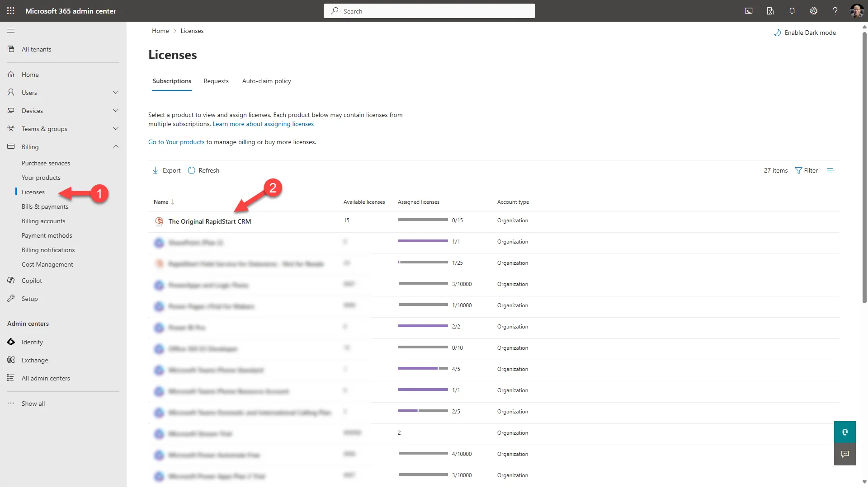Open the Cloud Shell terminal icon
Image resolution: width=868 pixels, height=488 pixels.
pos(749,11)
